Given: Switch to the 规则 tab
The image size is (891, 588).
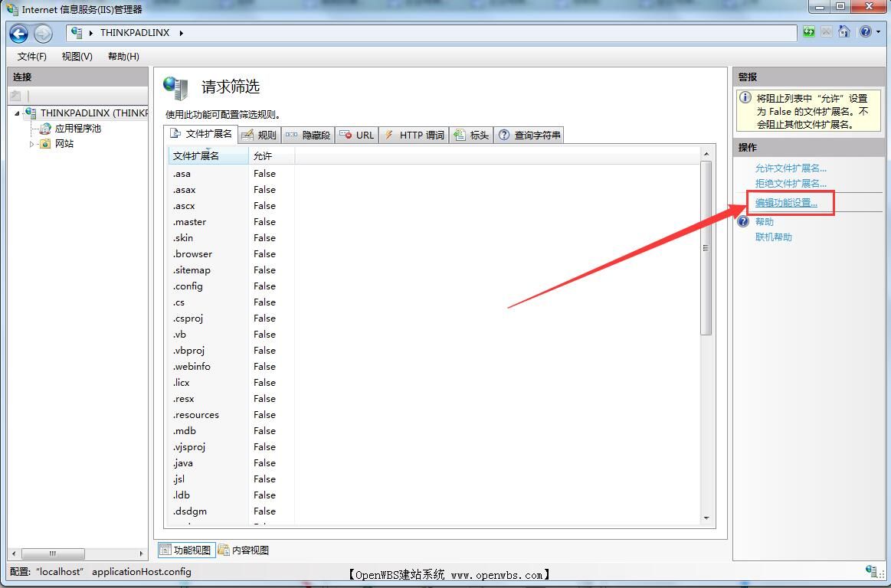Looking at the screenshot, I should [259, 136].
